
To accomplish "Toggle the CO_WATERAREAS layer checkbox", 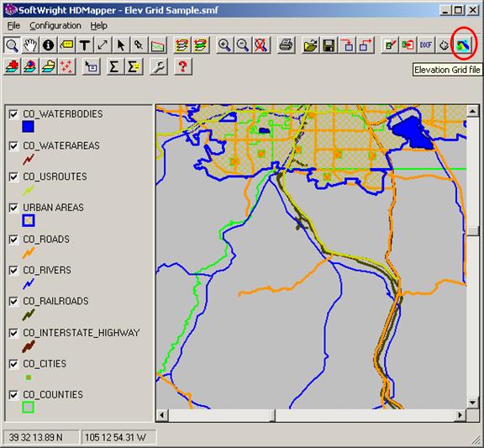I will (x=13, y=145).
